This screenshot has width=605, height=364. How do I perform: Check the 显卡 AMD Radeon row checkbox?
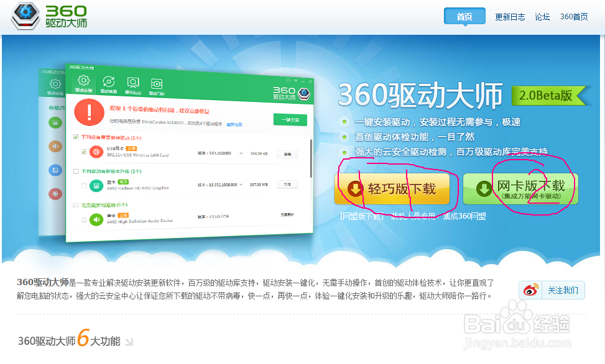[84, 186]
